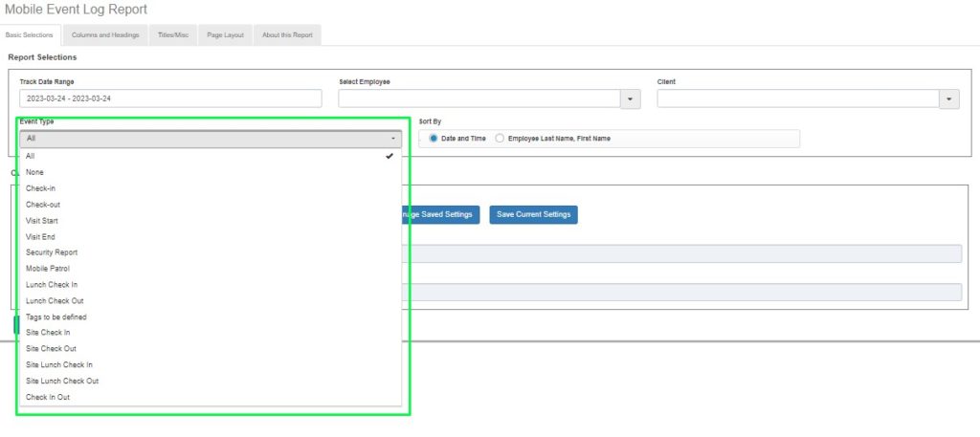The image size is (980, 437).
Task: Go to About this Report tab
Action: pyautogui.click(x=287, y=35)
